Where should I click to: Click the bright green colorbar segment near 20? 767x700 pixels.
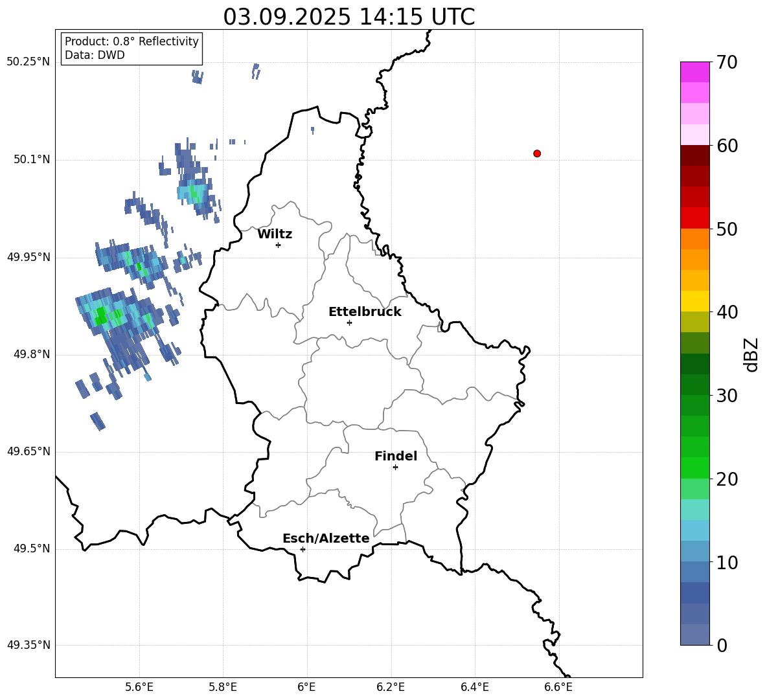coord(694,468)
